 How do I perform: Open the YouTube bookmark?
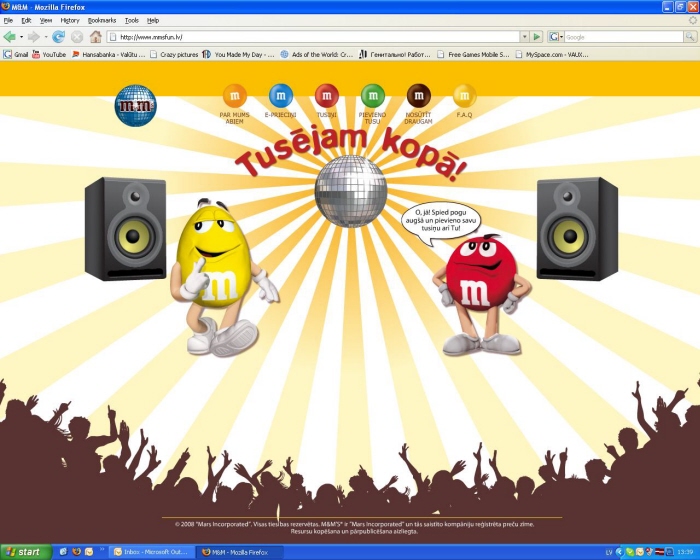[49, 54]
